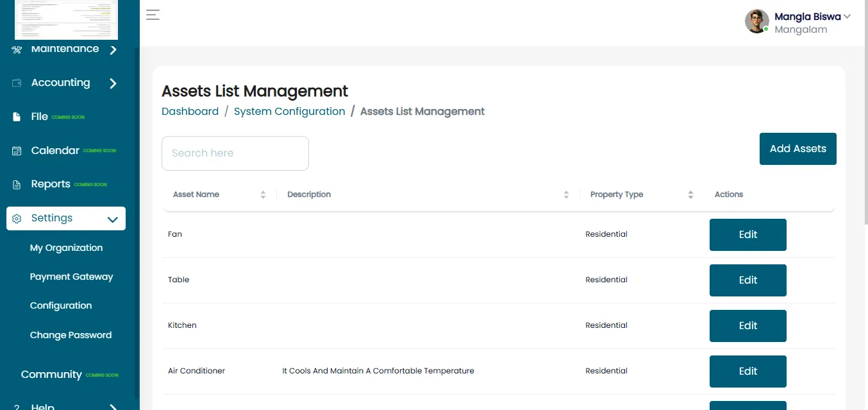Open Change Password page
The height and width of the screenshot is (410, 868).
(71, 335)
